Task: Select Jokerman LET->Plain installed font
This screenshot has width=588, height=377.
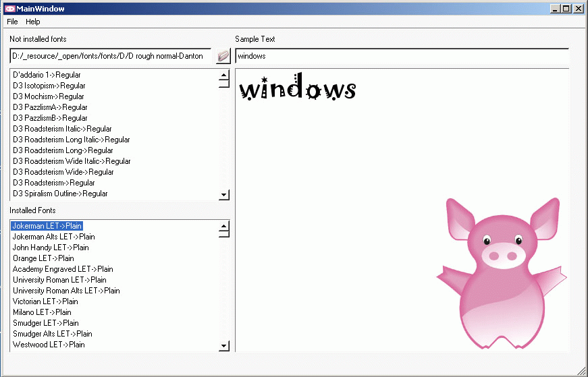Action: pyautogui.click(x=47, y=226)
